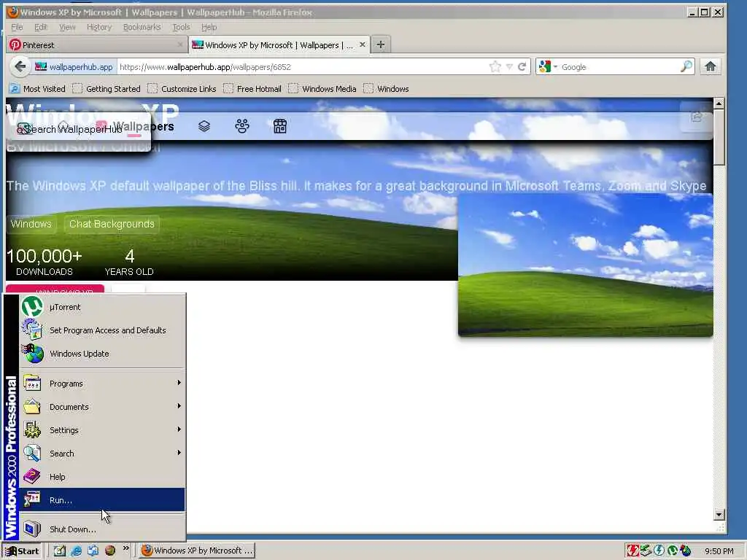Launch Windows Update from start menu
Image resolution: width=747 pixels, height=560 pixels.
(102, 354)
